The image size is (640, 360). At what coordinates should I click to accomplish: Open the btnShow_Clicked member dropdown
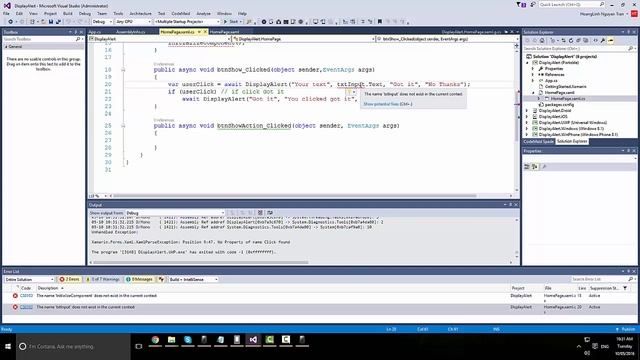447,39
